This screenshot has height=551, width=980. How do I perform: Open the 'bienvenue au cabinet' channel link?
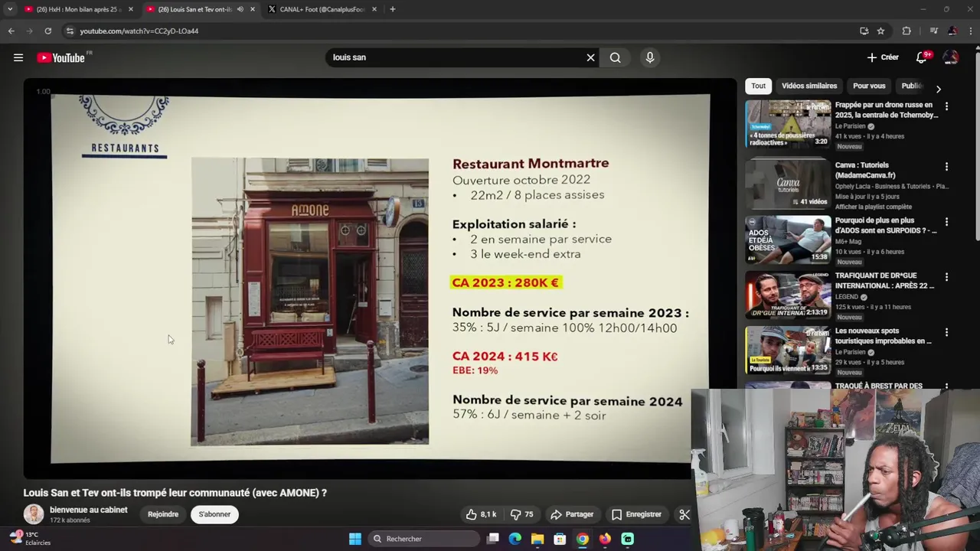pyautogui.click(x=88, y=510)
